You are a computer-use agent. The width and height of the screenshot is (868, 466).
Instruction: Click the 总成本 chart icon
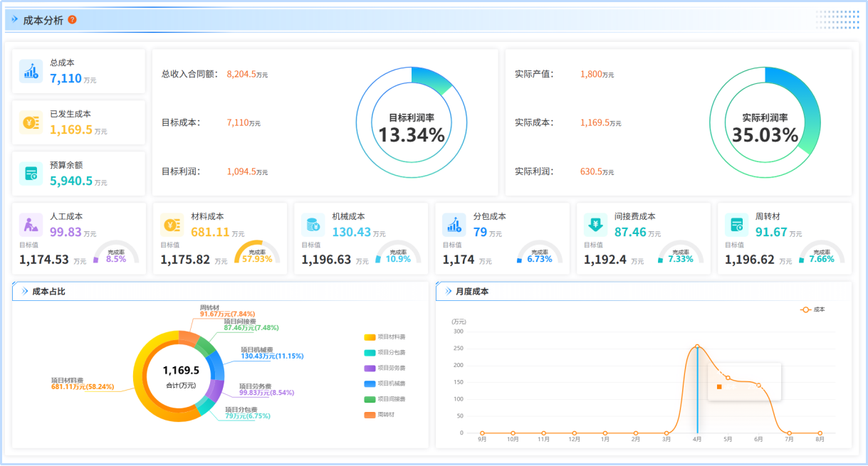[x=31, y=71]
